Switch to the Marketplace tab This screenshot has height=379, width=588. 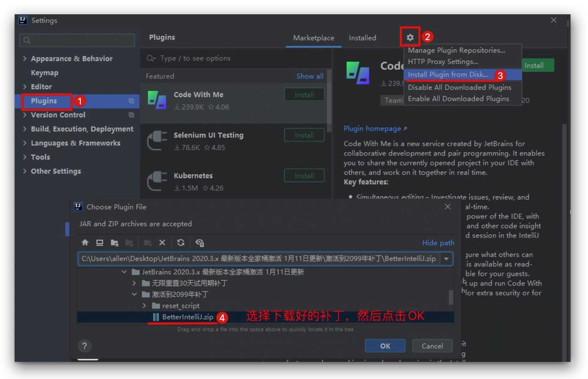313,38
